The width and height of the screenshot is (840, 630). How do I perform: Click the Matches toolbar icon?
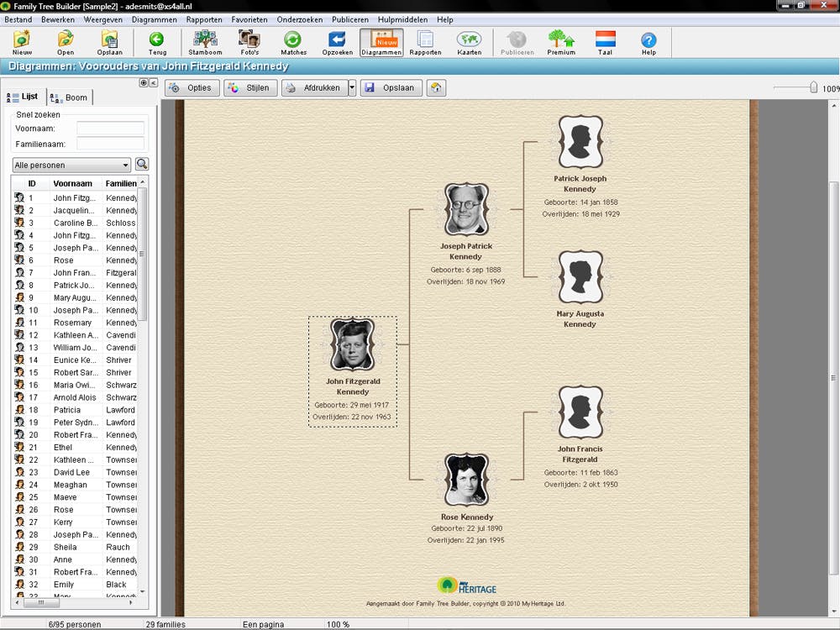(x=293, y=42)
